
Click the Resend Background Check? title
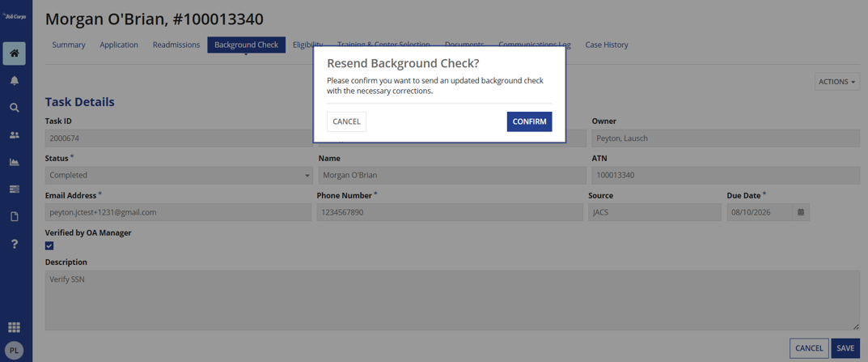point(403,62)
